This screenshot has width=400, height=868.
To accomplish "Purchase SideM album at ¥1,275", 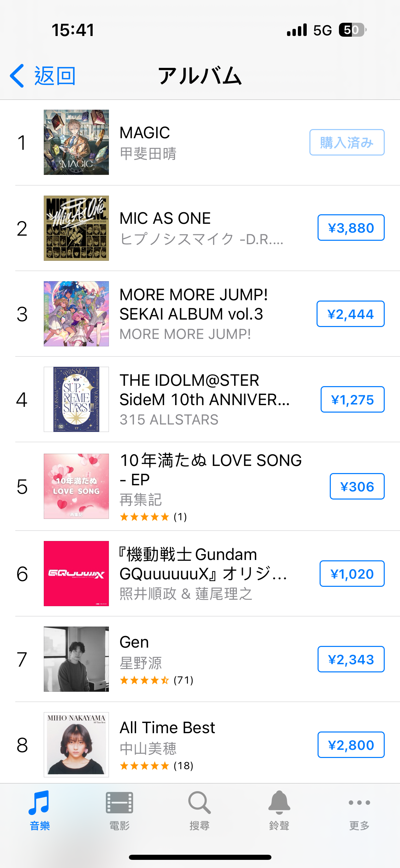I will 353,399.
